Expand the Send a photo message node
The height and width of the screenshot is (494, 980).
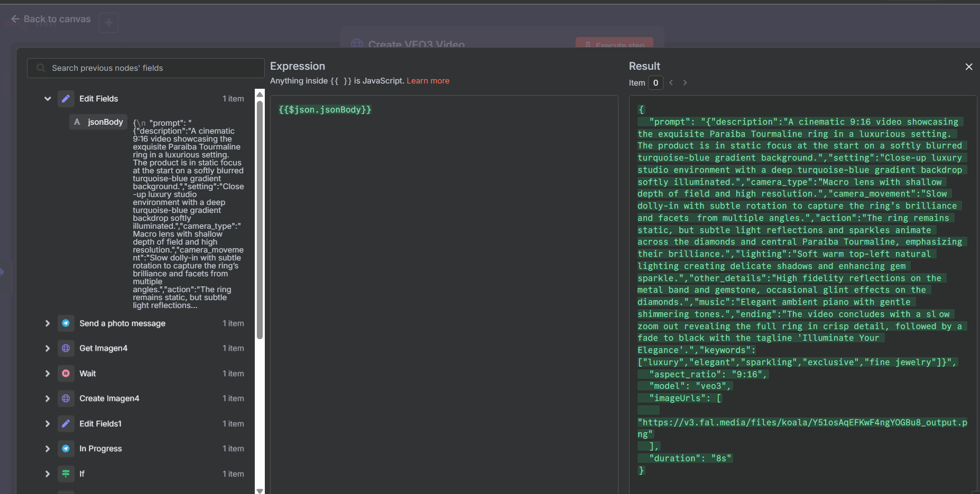48,323
